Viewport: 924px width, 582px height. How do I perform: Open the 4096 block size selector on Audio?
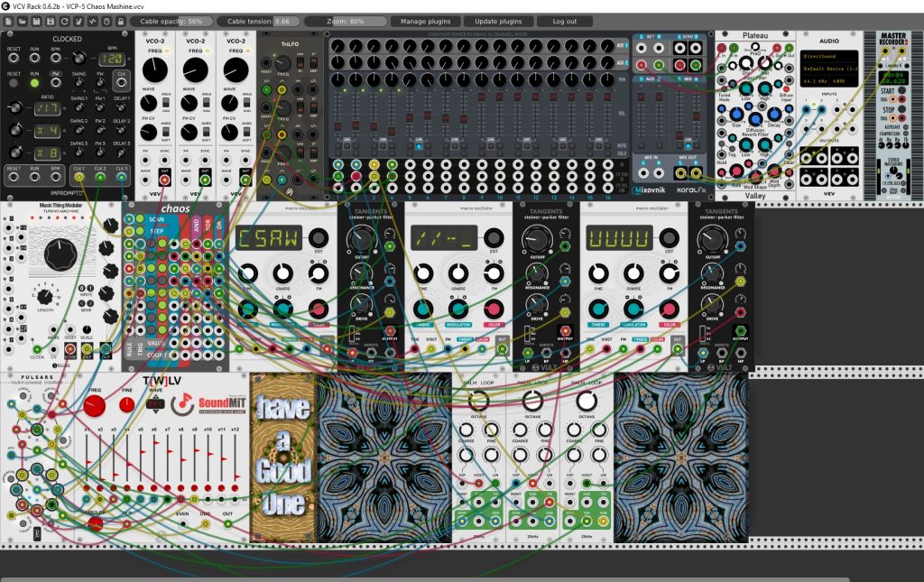click(x=843, y=80)
